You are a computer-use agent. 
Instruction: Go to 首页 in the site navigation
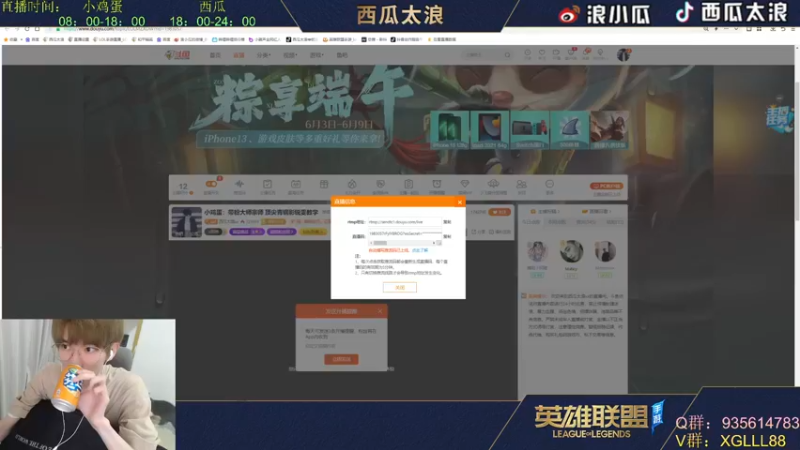(x=215, y=55)
